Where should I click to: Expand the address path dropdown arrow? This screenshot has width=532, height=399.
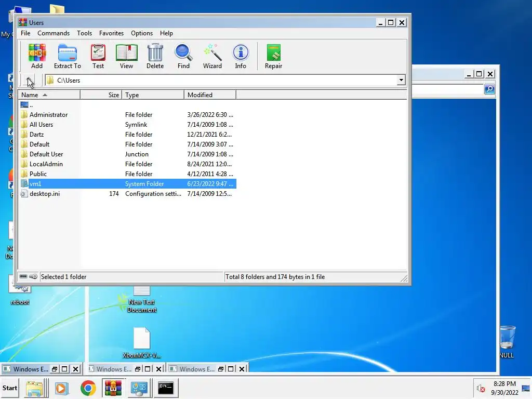(x=401, y=81)
